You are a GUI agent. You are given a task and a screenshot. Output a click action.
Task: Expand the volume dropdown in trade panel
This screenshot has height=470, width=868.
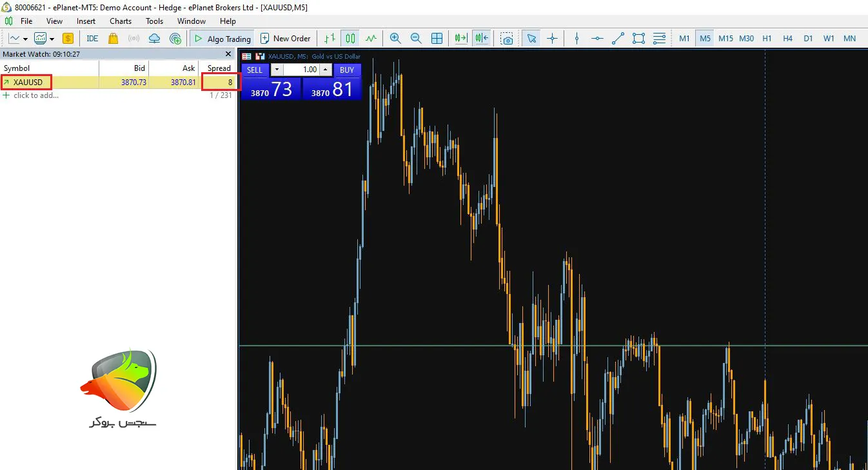[x=277, y=70]
